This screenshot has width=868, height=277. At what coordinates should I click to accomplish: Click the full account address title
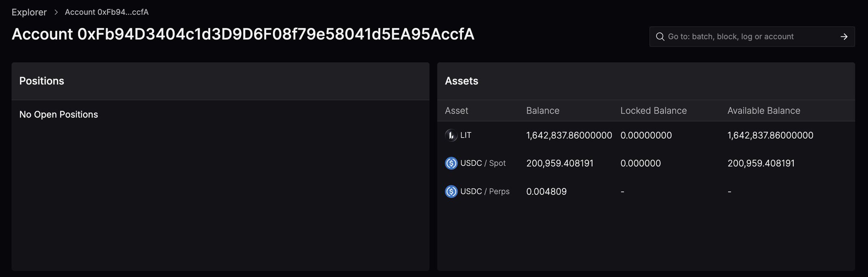[x=243, y=34]
